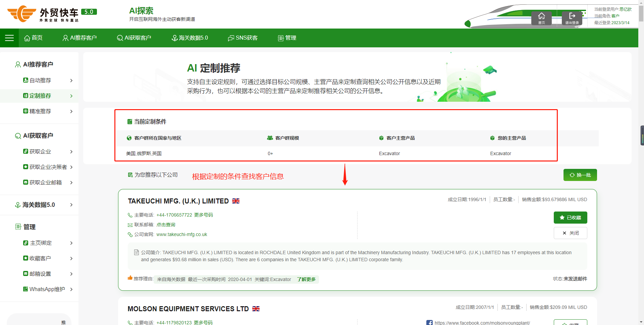
Task: Click 了解更多 link in TAKEUCHI card
Action: coord(306,279)
